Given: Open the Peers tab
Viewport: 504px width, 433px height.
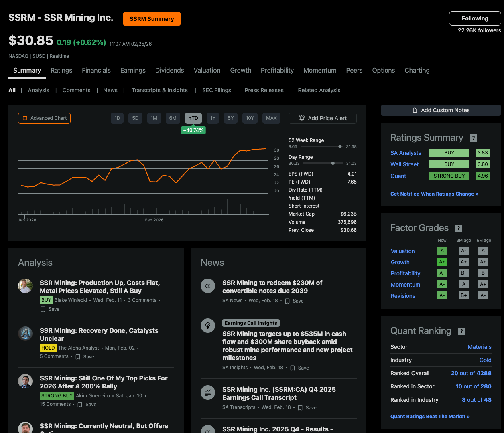Looking at the screenshot, I should coord(354,70).
